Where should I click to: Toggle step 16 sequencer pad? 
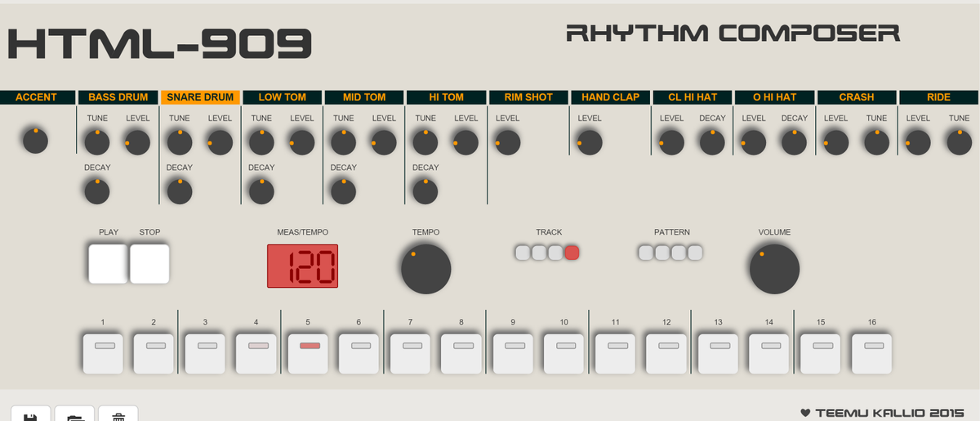(x=872, y=353)
